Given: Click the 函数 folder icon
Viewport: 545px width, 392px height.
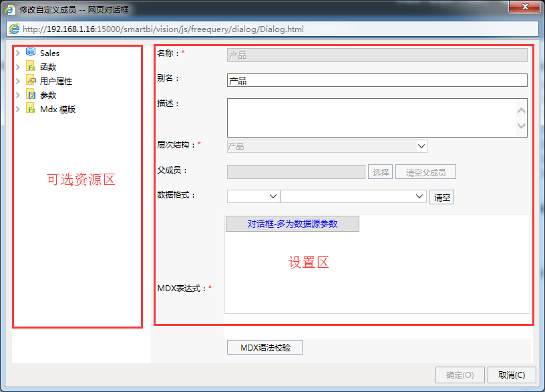Looking at the screenshot, I should (31, 66).
